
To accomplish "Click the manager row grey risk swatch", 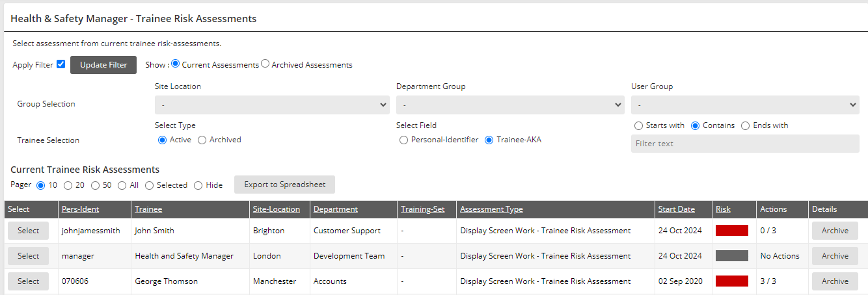I will coord(731,256).
